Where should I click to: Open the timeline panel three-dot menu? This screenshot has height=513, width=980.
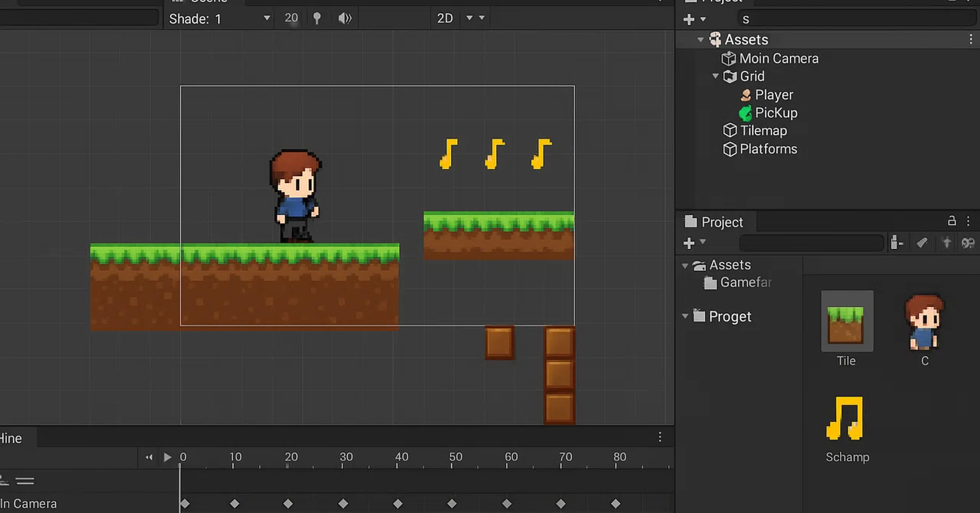click(660, 437)
